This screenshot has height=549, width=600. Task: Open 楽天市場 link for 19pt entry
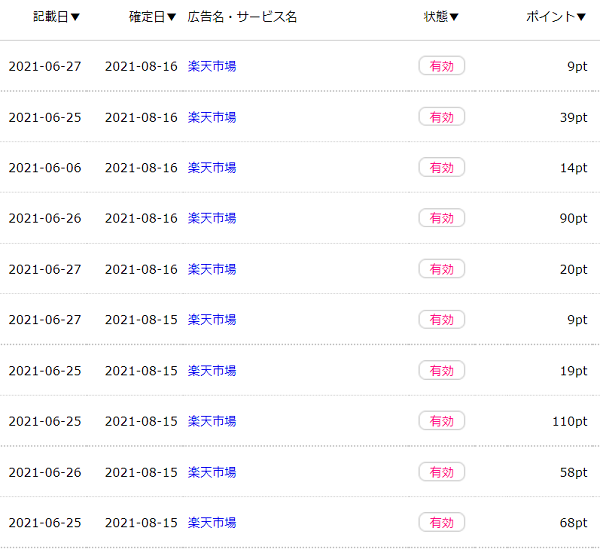[x=212, y=370]
